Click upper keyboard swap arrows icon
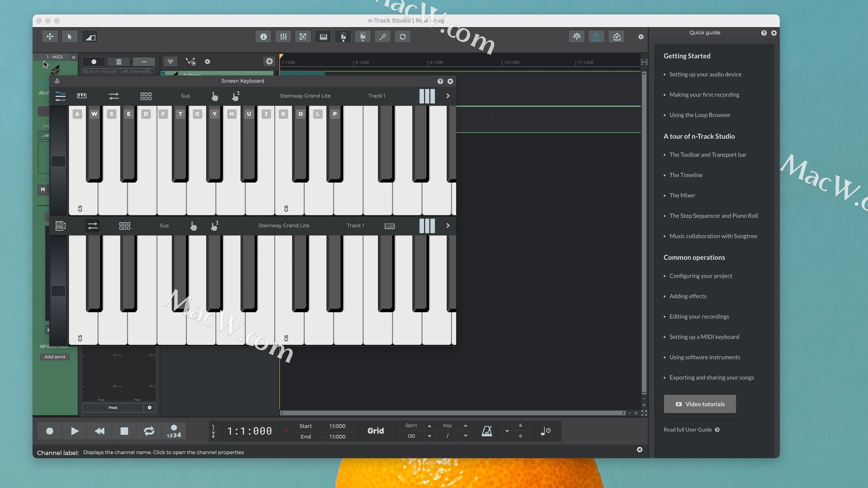The image size is (868, 488). coord(114,96)
